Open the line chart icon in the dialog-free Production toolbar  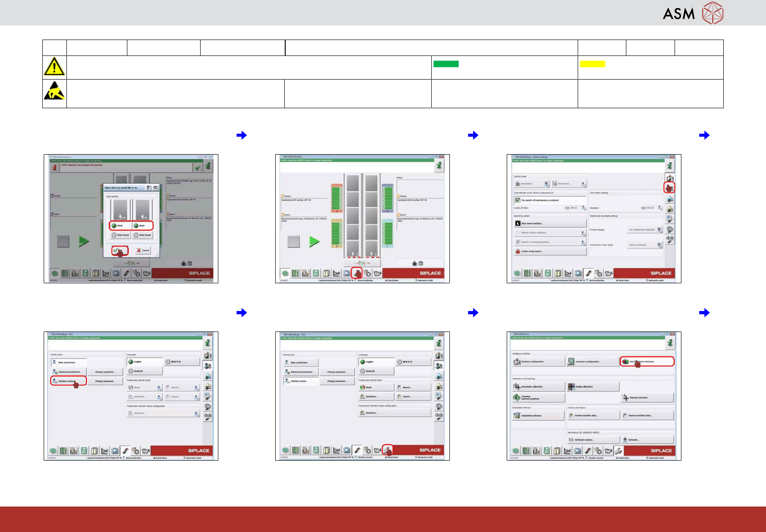click(337, 273)
